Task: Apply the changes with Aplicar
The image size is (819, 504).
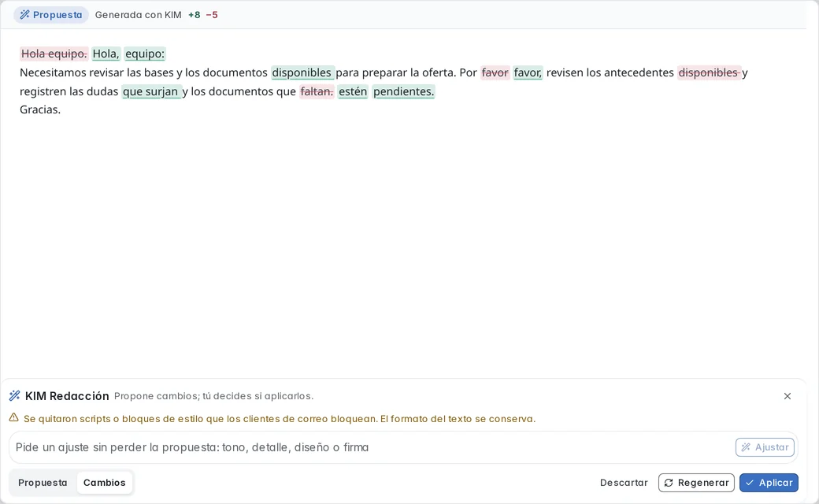Action: (769, 483)
